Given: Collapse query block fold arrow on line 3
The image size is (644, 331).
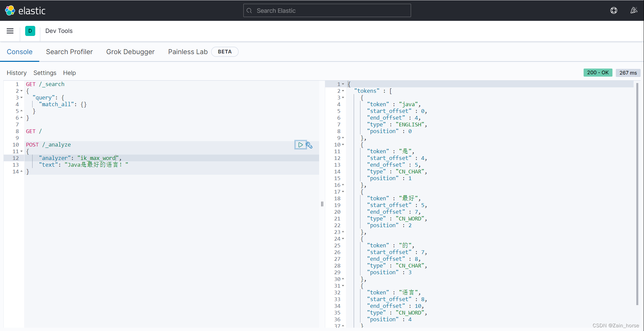Looking at the screenshot, I should pyautogui.click(x=21, y=98).
